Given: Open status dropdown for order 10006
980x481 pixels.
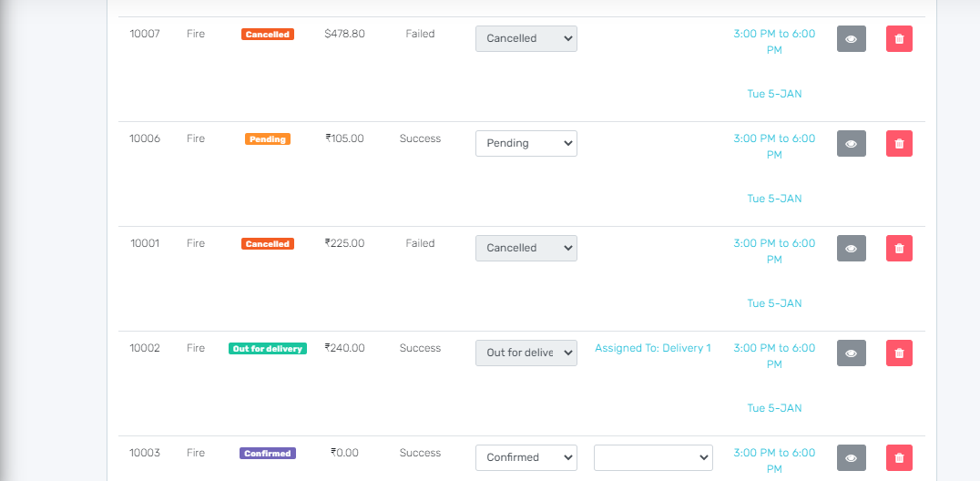Looking at the screenshot, I should pos(526,144).
